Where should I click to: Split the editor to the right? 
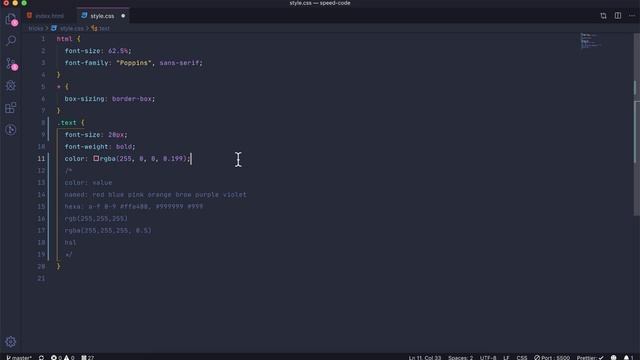(x=618, y=16)
